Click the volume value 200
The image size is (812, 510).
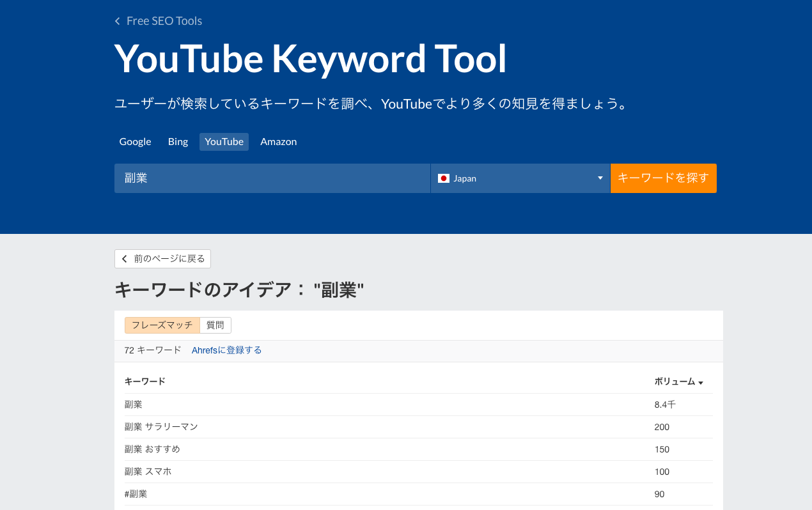(x=662, y=427)
